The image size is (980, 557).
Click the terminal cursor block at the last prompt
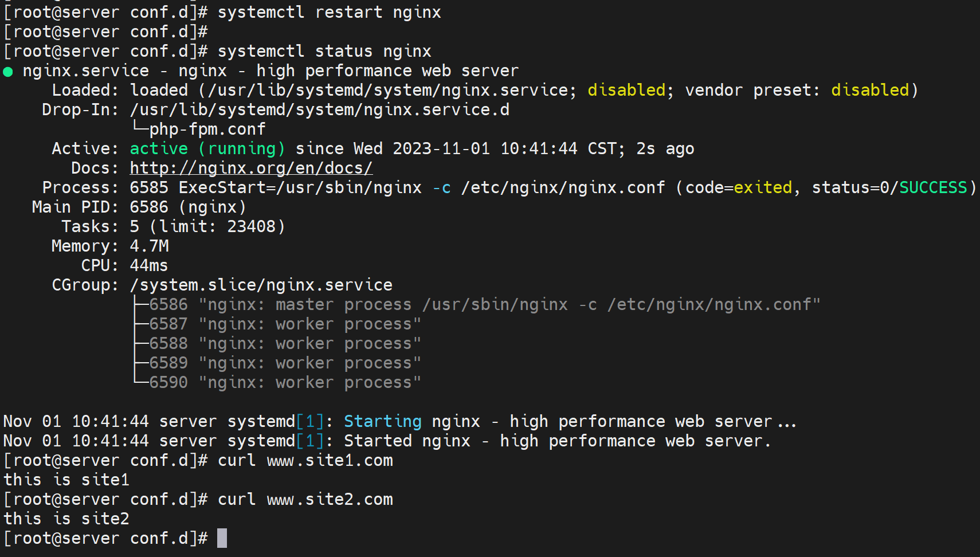coord(222,538)
